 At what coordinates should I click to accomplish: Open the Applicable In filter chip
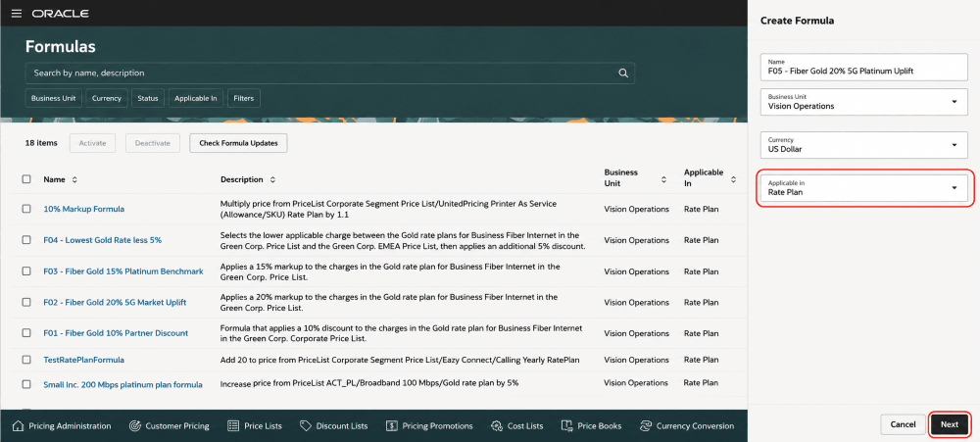click(196, 98)
